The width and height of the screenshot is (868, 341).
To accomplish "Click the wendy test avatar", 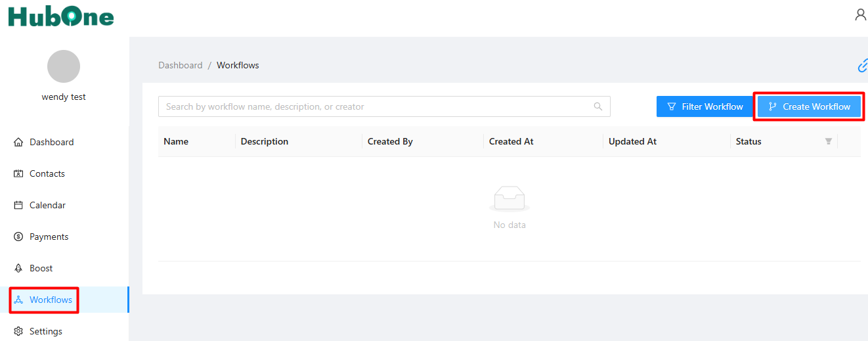I will click(x=64, y=66).
